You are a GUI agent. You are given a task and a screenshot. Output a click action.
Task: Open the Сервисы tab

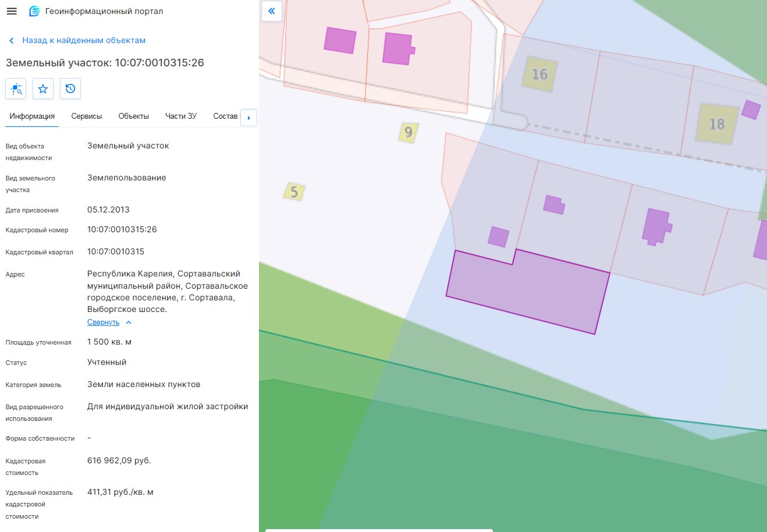(x=87, y=116)
